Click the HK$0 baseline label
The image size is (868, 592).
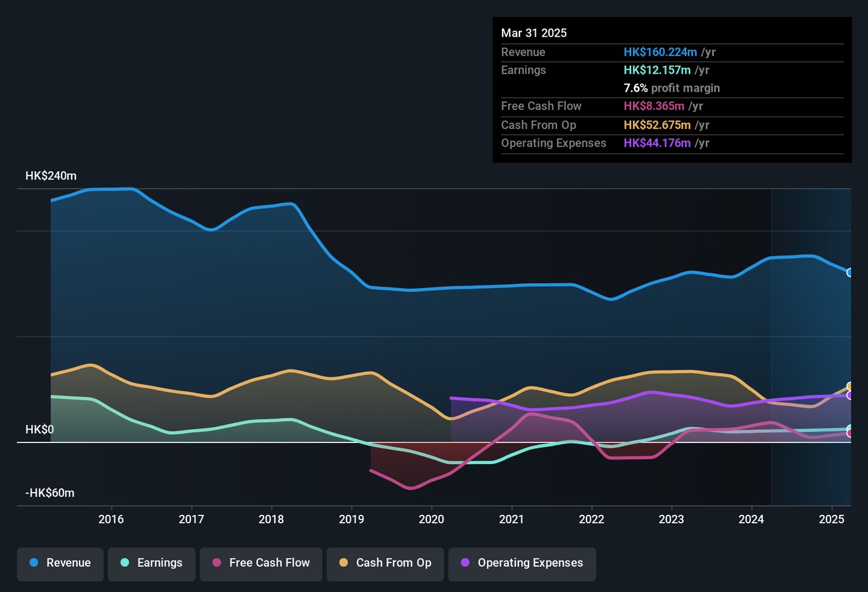[40, 430]
